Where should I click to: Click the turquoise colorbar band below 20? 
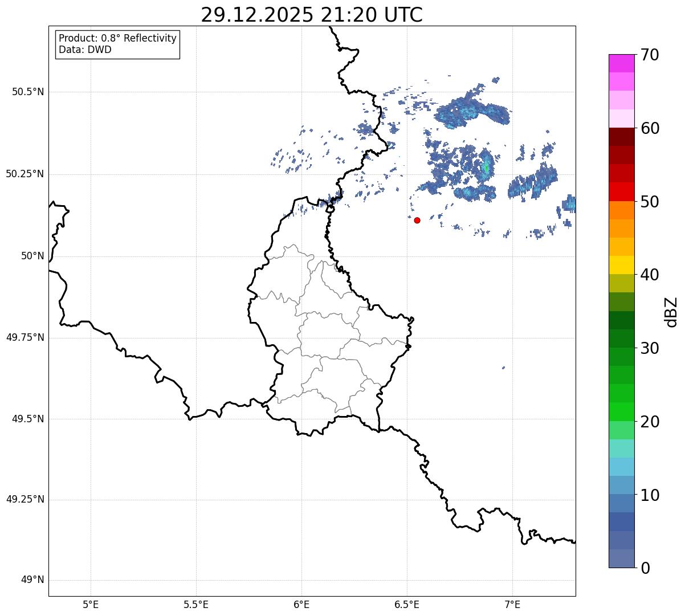tap(621, 448)
